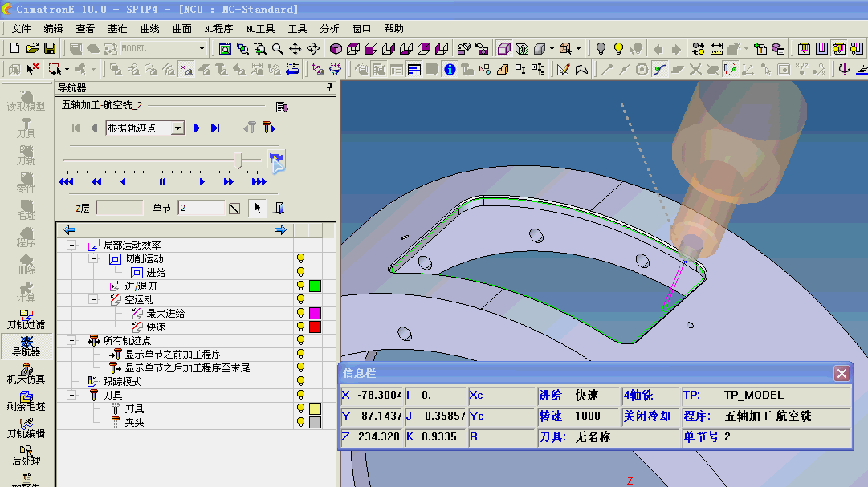Open the 曲面 menu
Screen dimensions: 868x487
[x=181, y=29]
